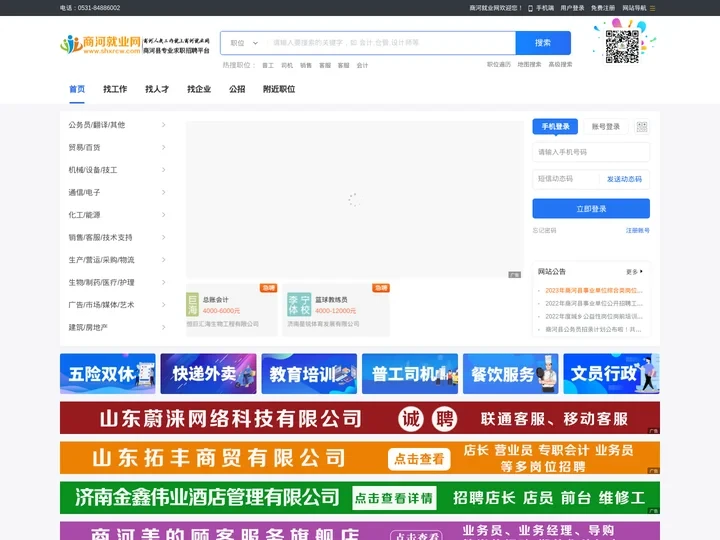The image size is (720, 540).
Task: Click 发送动态码 link
Action: (624, 179)
